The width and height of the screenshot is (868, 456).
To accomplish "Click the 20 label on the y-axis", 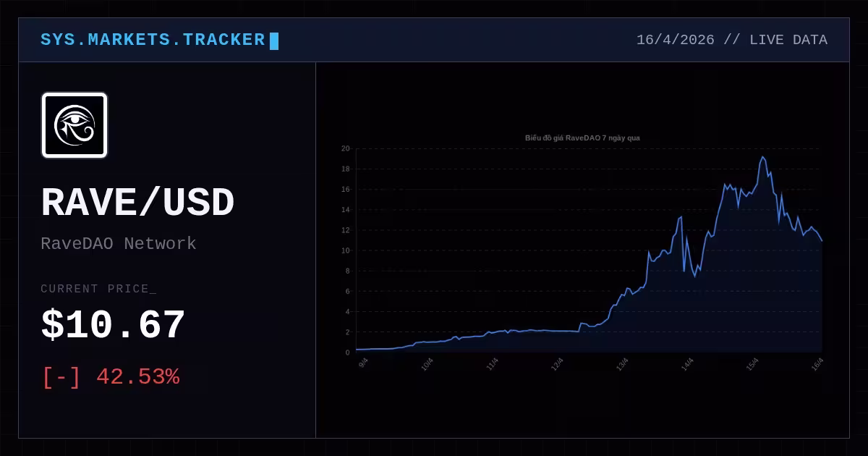I will point(346,148).
